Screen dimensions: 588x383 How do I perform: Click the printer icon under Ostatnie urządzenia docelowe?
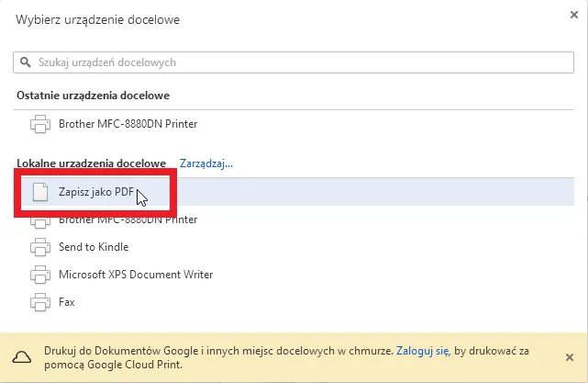point(39,124)
